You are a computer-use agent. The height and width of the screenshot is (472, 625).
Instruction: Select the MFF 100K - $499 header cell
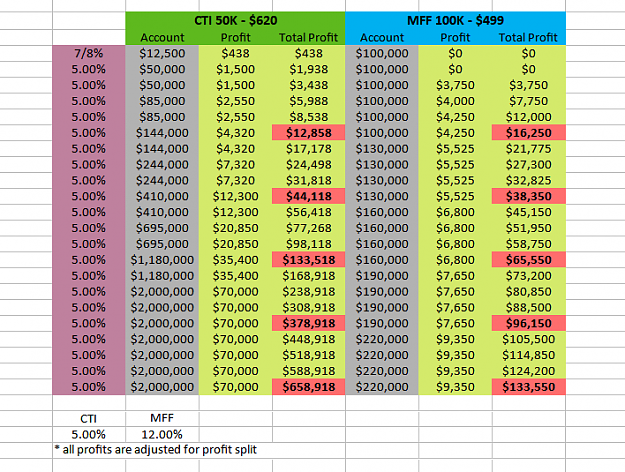(x=455, y=20)
